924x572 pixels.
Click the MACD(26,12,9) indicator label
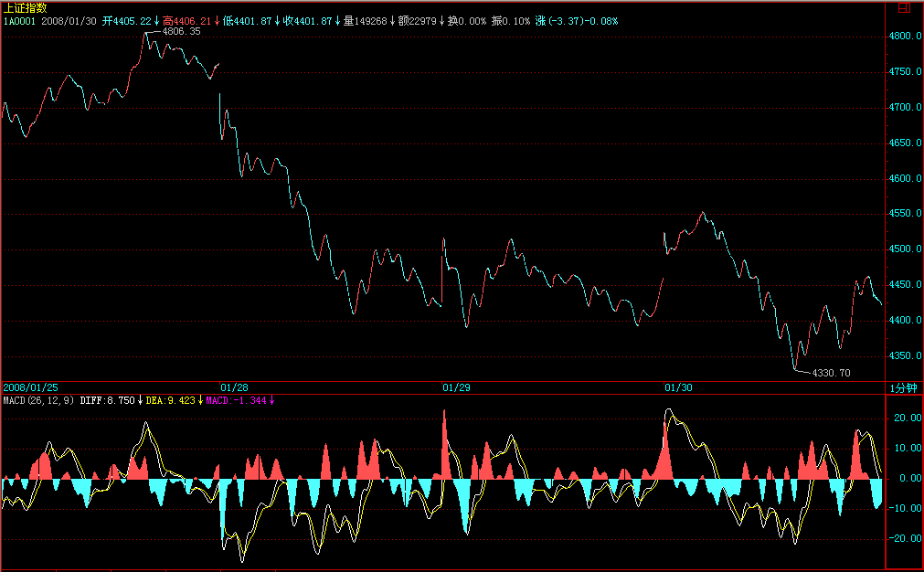(38, 400)
